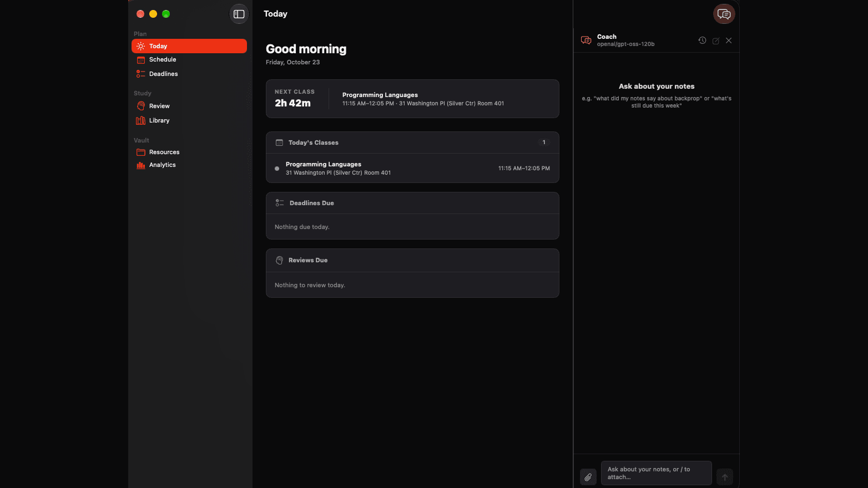Click the Friday, October 23 date
868x488 pixels.
[292, 62]
